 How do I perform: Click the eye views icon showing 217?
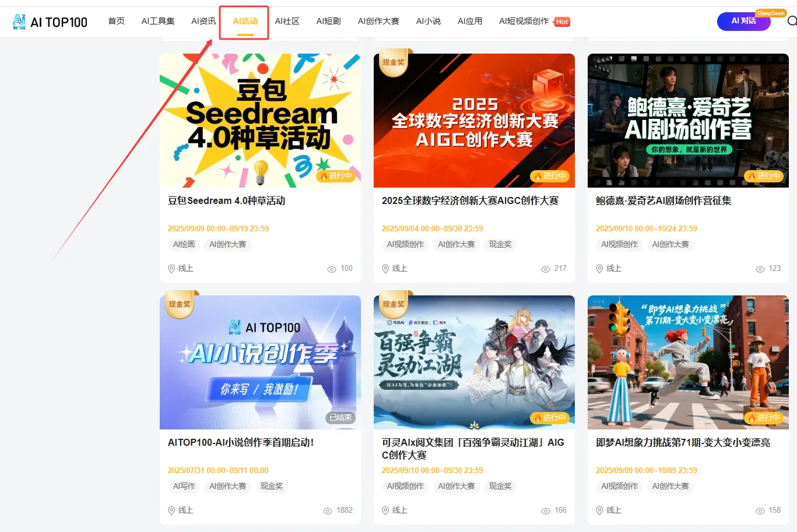point(546,269)
